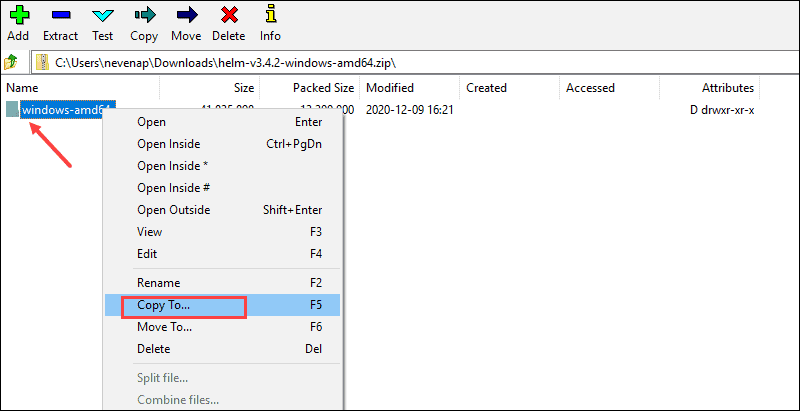Select the windows-amd64 folder icon
Image resolution: width=800 pixels, height=411 pixels.
[x=12, y=109]
